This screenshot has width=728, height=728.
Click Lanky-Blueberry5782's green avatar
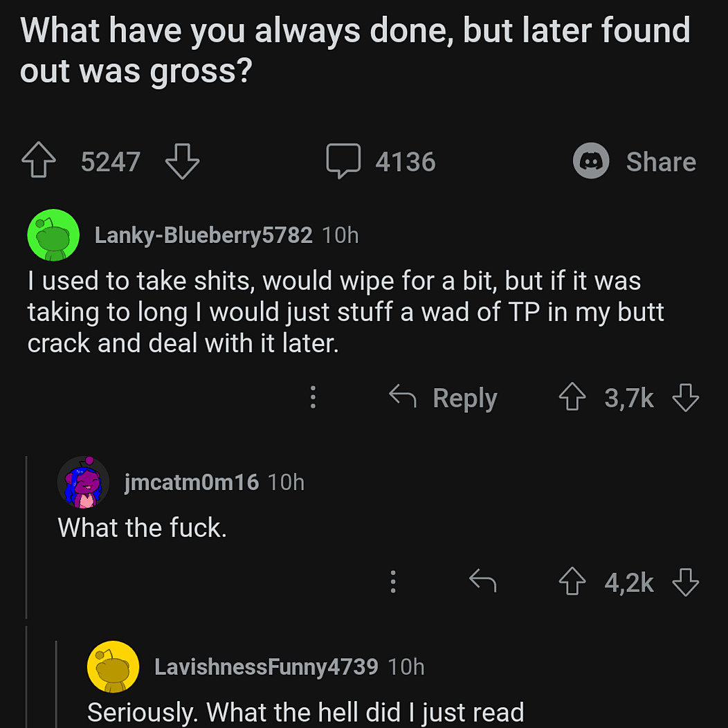click(x=53, y=235)
